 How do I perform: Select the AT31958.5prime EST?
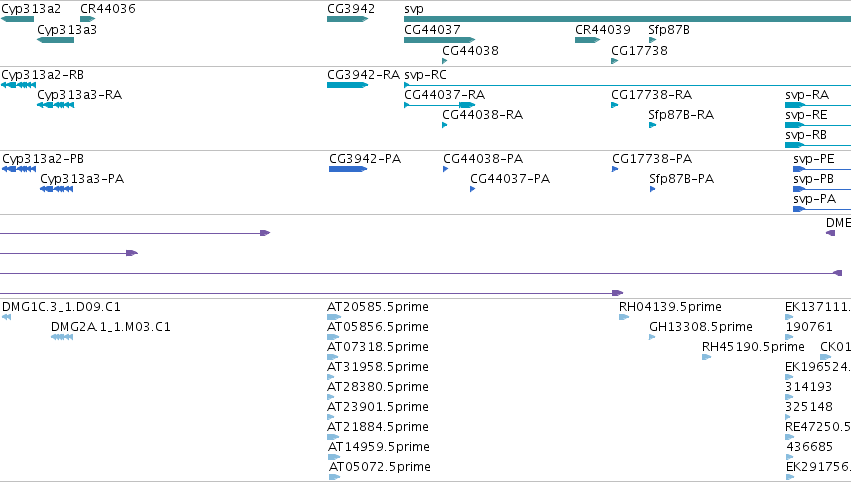point(331,377)
